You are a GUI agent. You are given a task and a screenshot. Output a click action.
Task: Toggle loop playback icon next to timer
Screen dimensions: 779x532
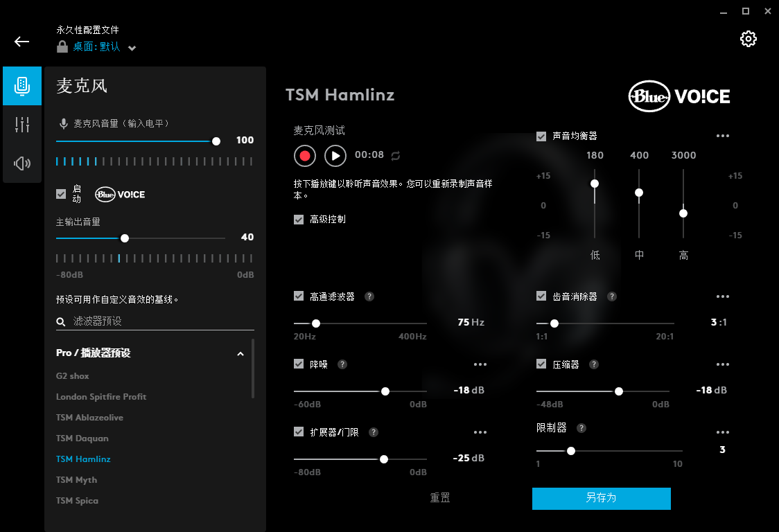[396, 156]
